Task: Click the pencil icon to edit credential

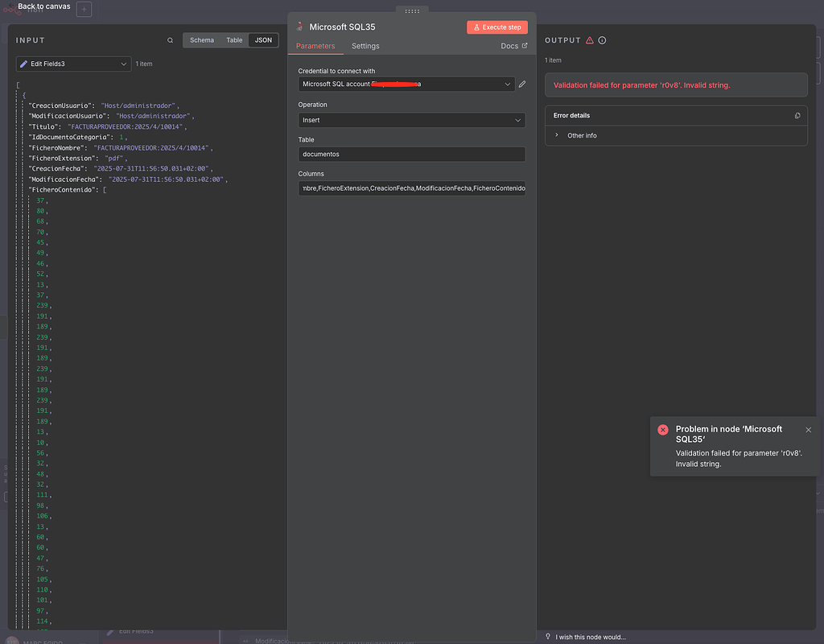Action: coord(521,84)
